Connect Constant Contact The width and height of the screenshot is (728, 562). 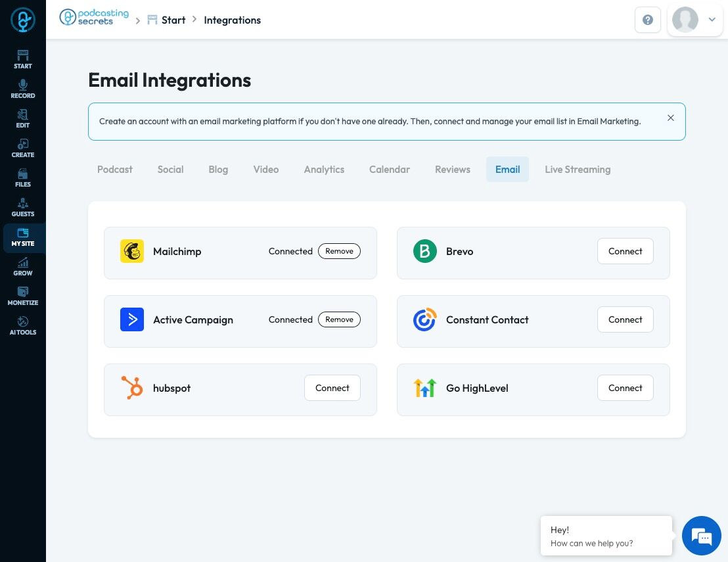[x=626, y=319]
